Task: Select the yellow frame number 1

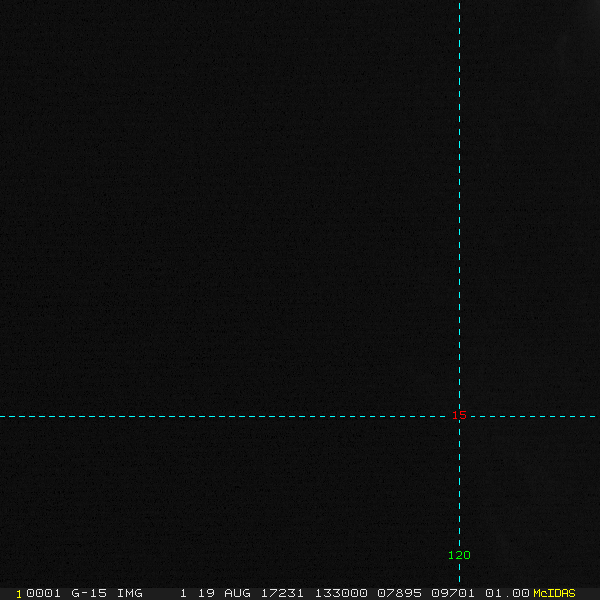Action: tap(19, 594)
